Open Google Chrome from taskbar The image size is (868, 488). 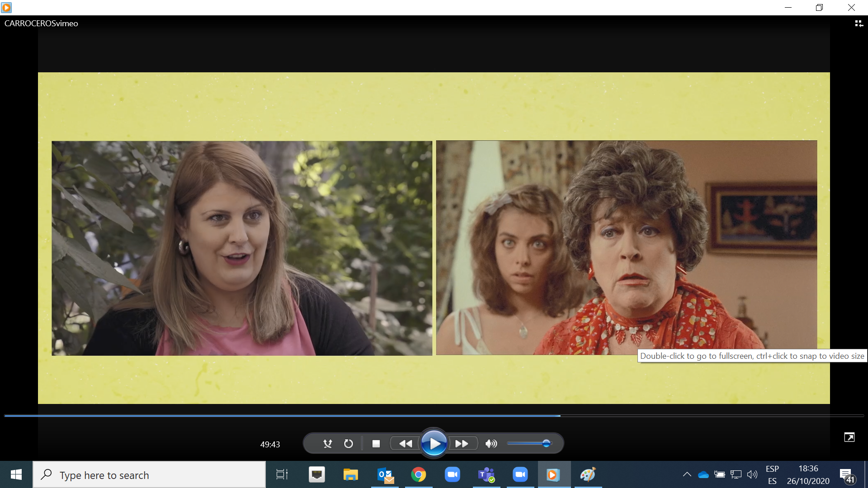coord(418,474)
